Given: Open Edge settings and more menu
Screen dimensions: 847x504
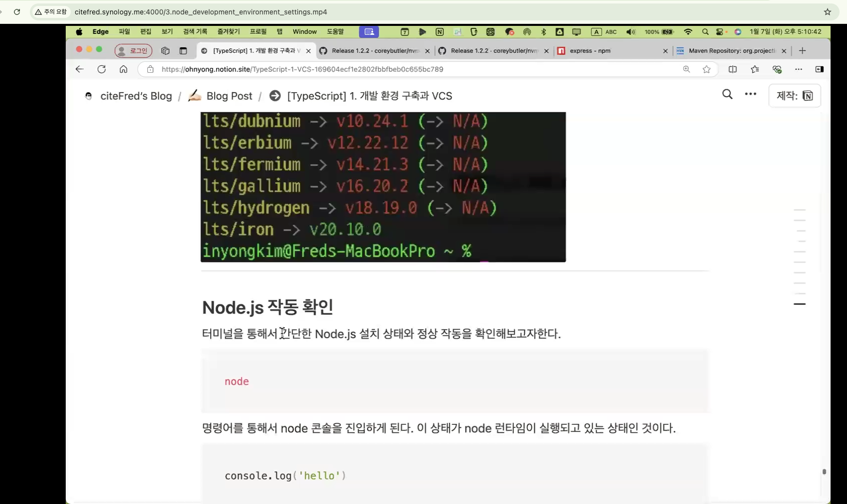Looking at the screenshot, I should (799, 69).
